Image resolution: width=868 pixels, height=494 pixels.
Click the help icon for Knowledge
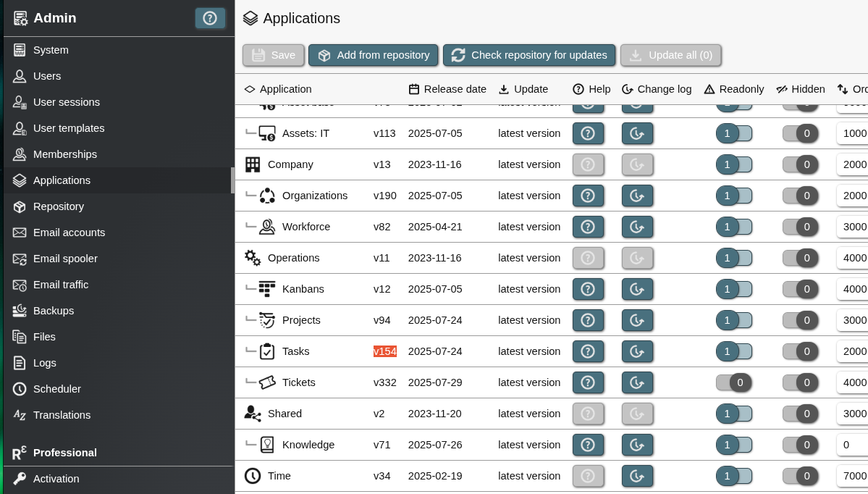[588, 445]
